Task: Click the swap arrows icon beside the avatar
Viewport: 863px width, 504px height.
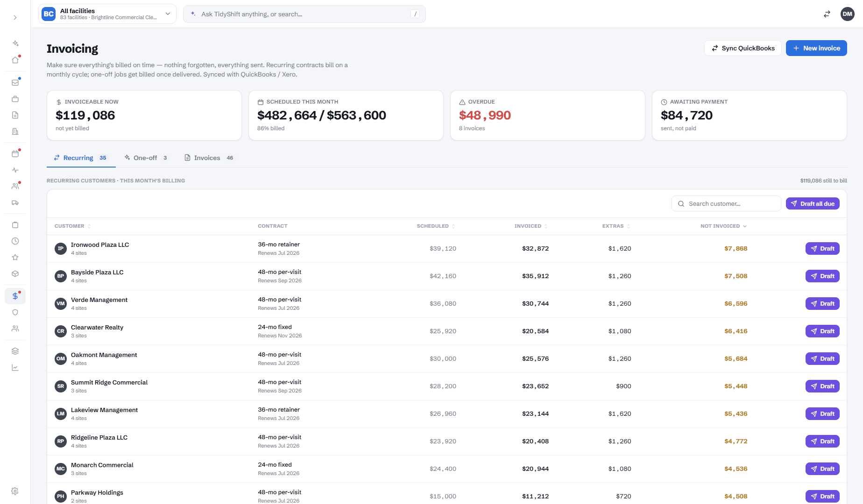Action: point(827,14)
